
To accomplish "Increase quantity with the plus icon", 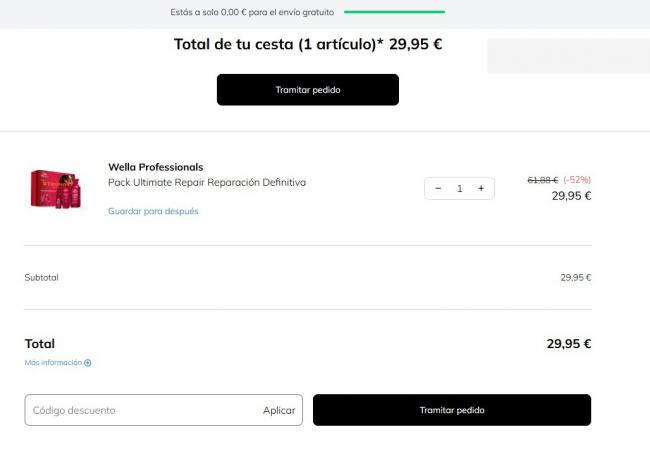I will click(481, 188).
